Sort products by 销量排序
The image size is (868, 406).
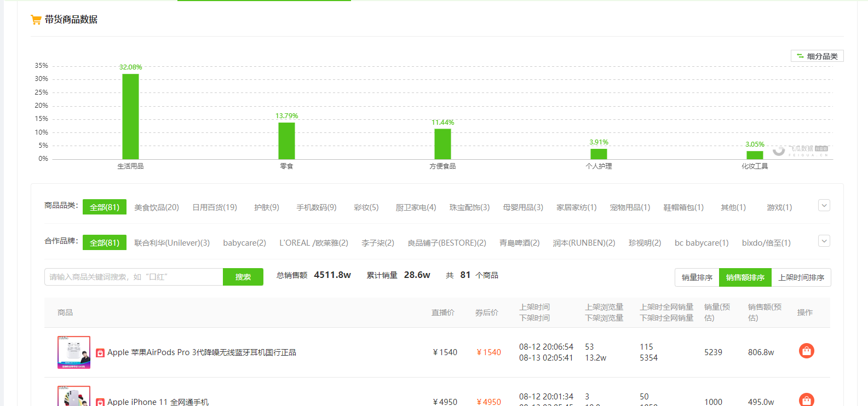pyautogui.click(x=697, y=277)
